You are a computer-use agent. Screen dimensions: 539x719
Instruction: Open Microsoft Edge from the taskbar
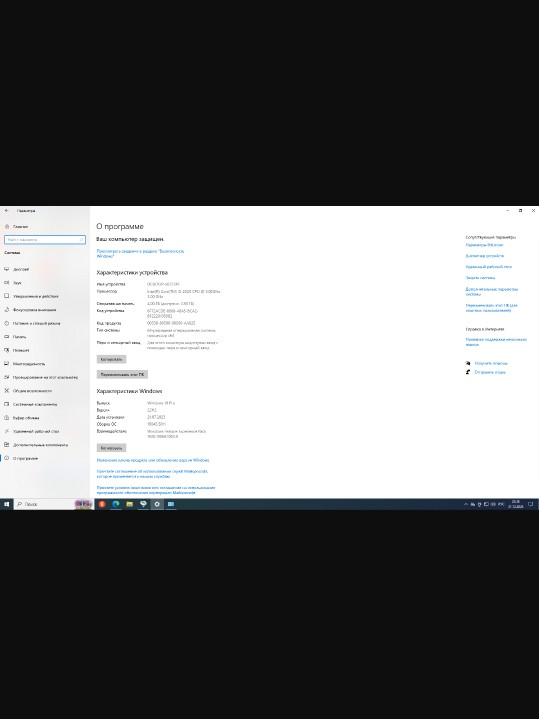[116, 504]
